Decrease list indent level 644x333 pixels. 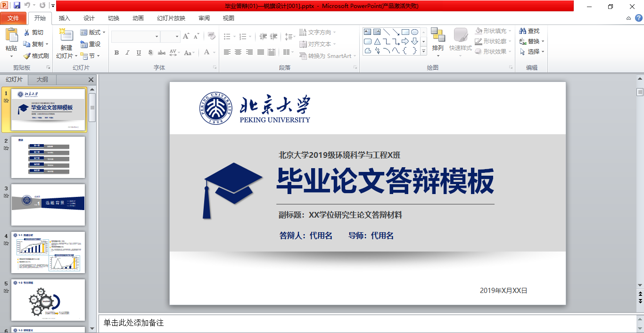pyautogui.click(x=263, y=36)
